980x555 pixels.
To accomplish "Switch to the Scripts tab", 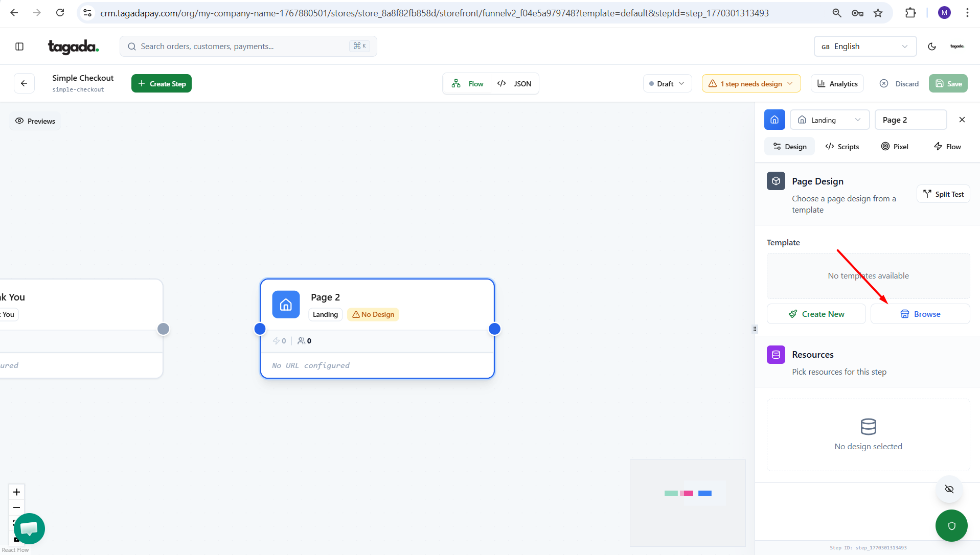I will pos(842,147).
